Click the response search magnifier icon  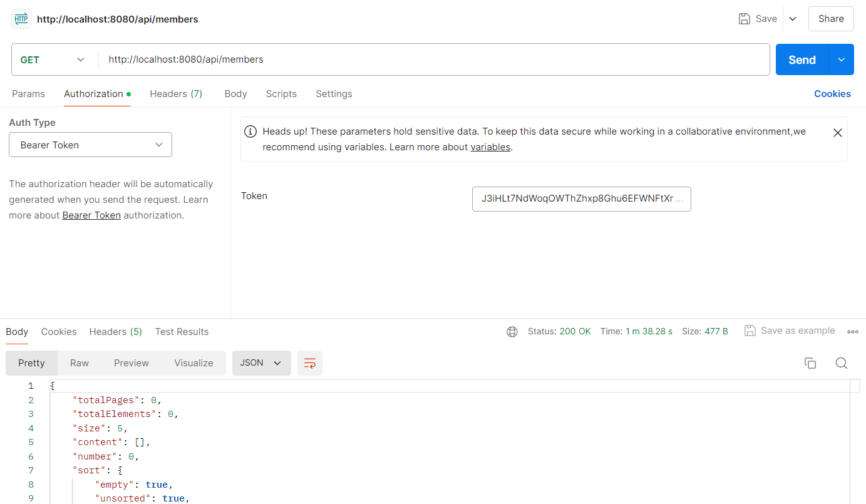[842, 363]
